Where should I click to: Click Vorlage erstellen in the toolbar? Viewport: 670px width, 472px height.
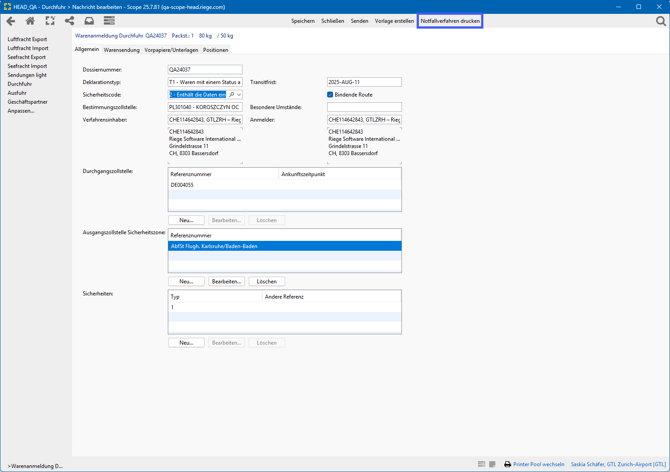394,21
